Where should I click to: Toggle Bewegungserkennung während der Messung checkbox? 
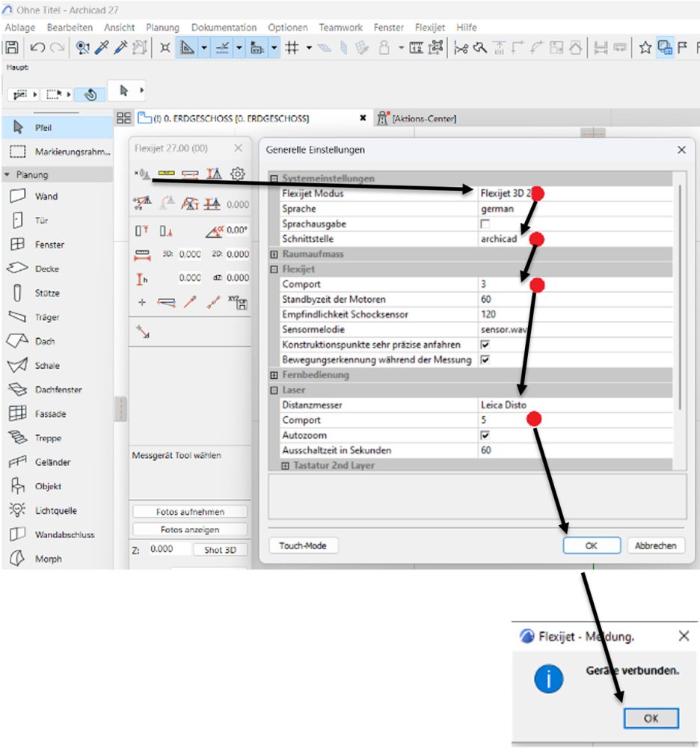(x=485, y=360)
